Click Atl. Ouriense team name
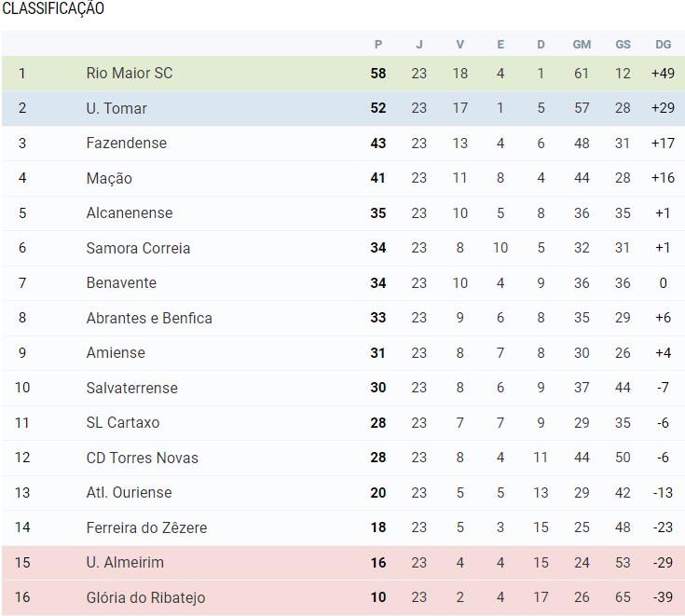This screenshot has height=616, width=685. (x=129, y=493)
